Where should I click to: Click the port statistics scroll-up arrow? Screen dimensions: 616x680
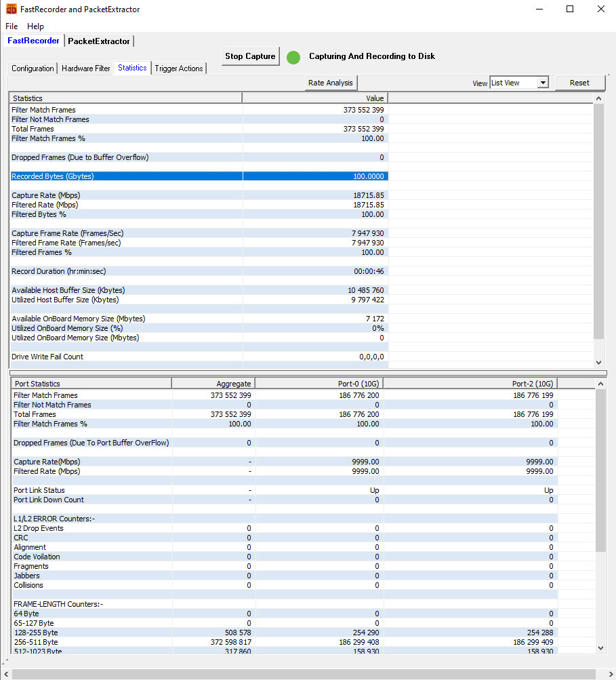[600, 384]
